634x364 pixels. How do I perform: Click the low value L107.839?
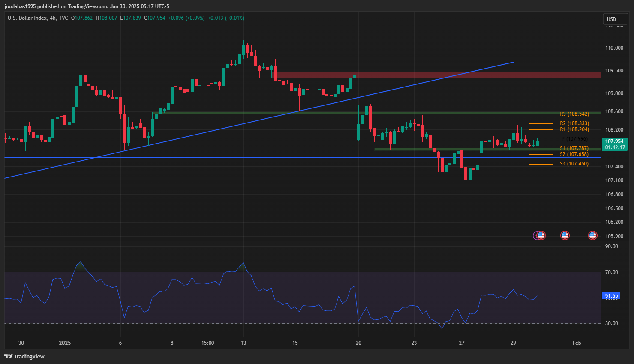tap(130, 18)
